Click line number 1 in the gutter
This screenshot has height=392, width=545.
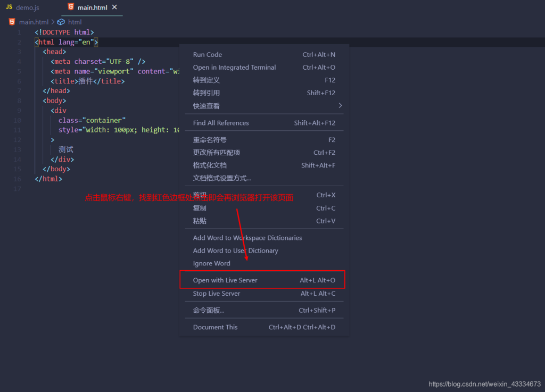pos(19,32)
